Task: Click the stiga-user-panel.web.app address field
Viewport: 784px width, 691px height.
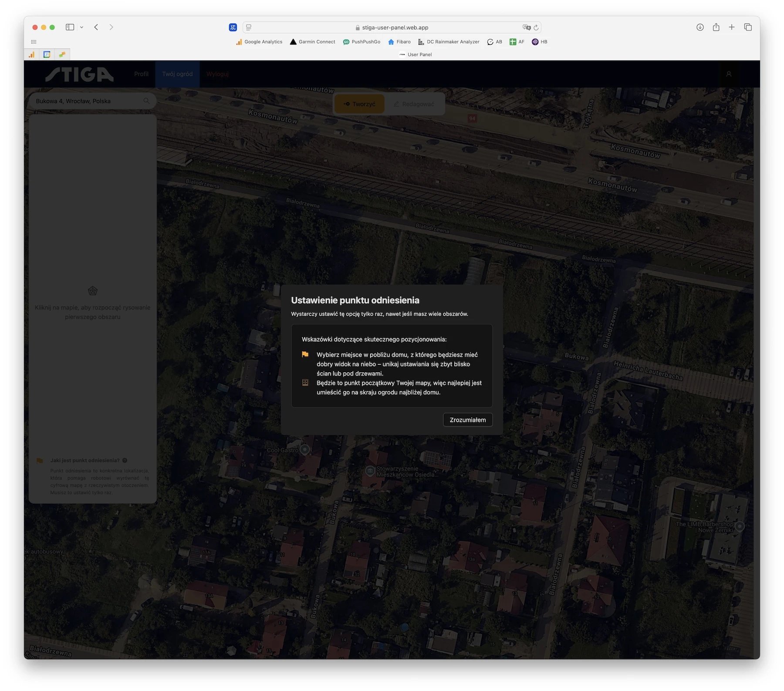Action: (392, 27)
